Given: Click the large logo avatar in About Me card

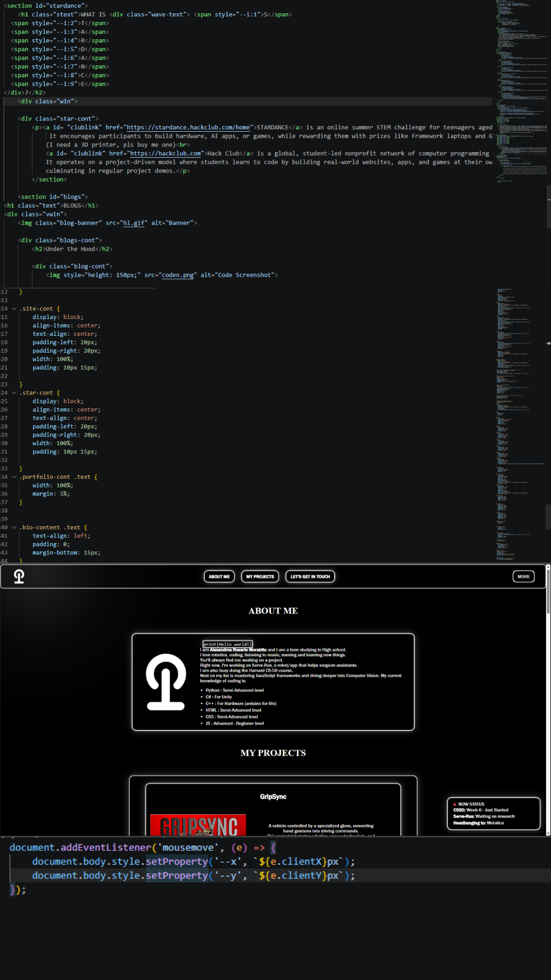Looking at the screenshot, I should [x=166, y=682].
